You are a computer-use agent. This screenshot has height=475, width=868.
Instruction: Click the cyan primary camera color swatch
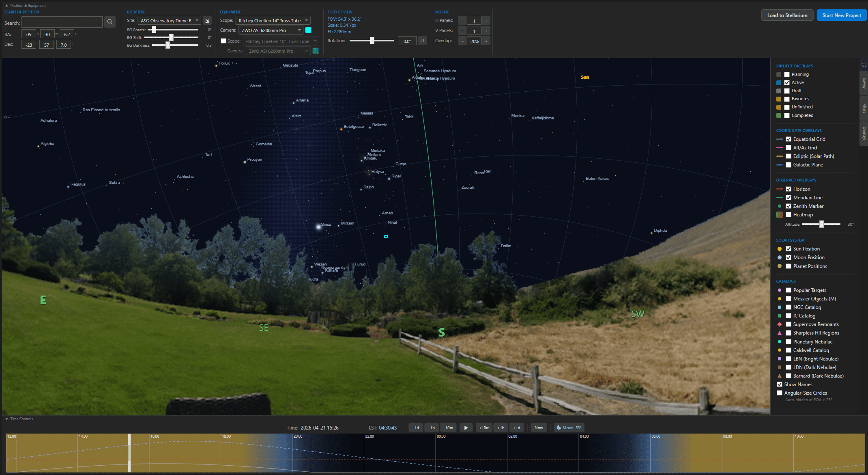click(308, 30)
